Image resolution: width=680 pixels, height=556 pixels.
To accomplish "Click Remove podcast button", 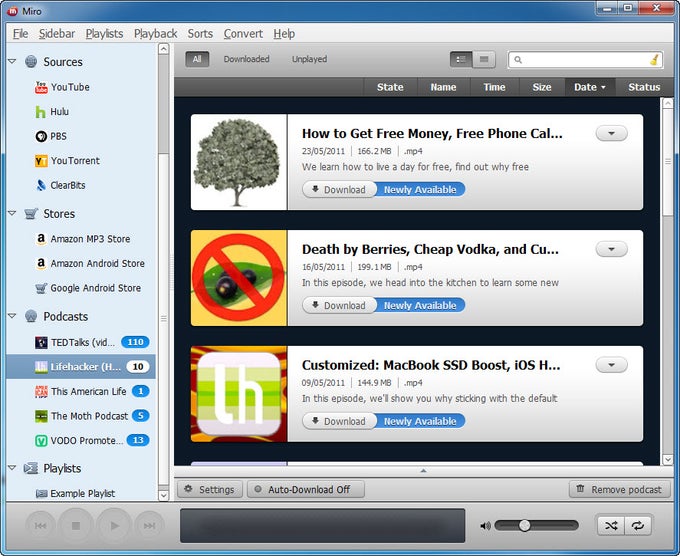I will pos(619,490).
